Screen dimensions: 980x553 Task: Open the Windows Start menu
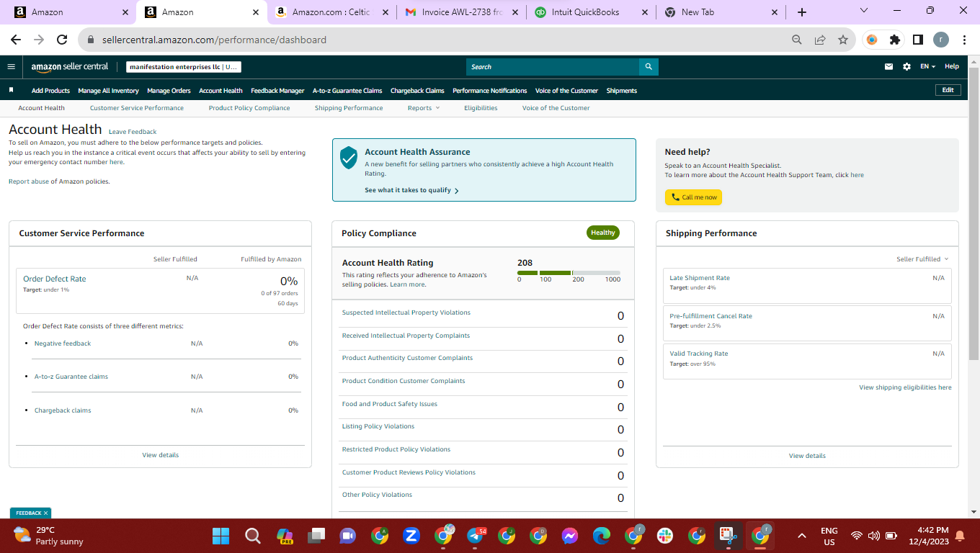[x=220, y=536]
